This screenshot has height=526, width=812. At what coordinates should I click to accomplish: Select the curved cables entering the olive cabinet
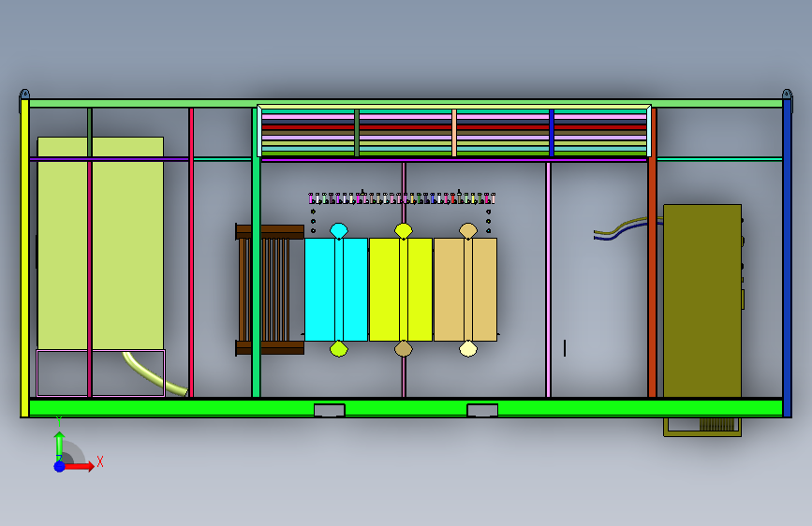628,228
